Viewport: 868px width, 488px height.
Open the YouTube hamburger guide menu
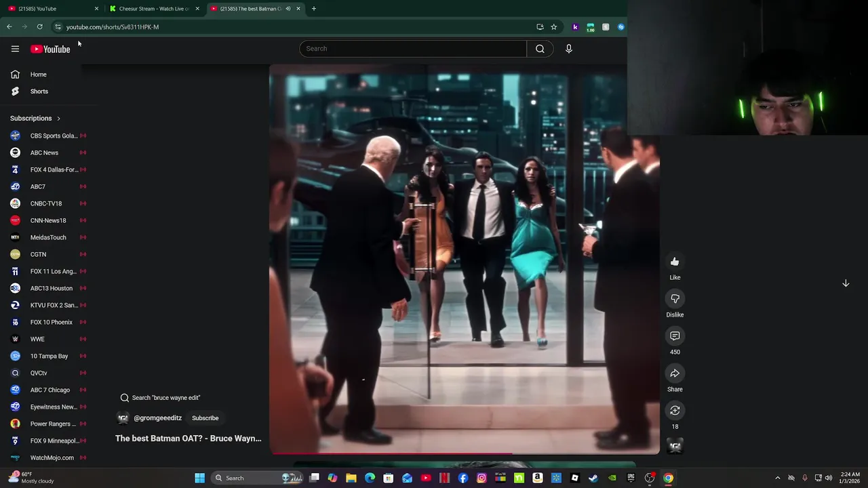click(x=15, y=49)
